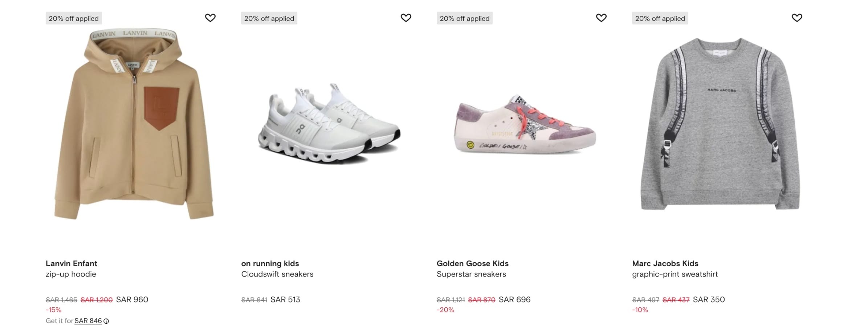Open Golden Goose Kids brand link

pos(472,264)
